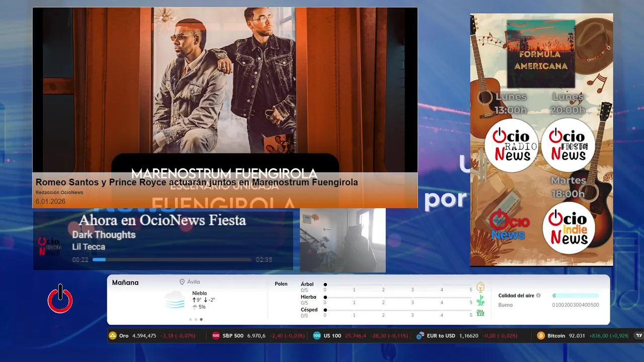644x362 pixels.
Task: Open the Romeo Santos Prince Royce headline
Action: 197,182
